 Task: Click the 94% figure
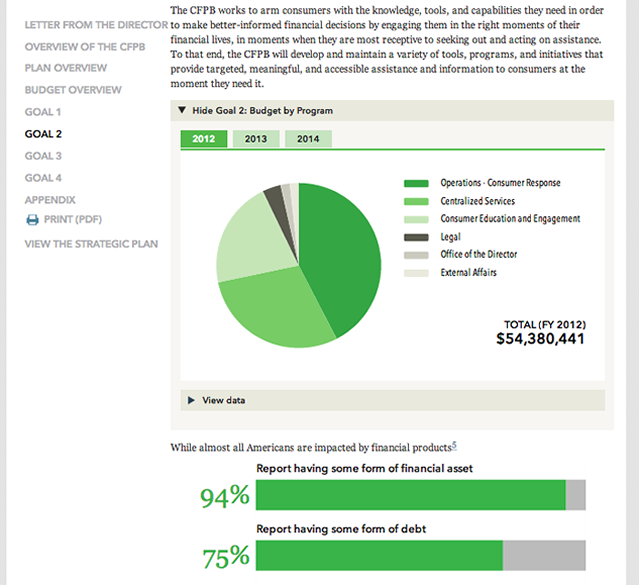[x=225, y=497]
